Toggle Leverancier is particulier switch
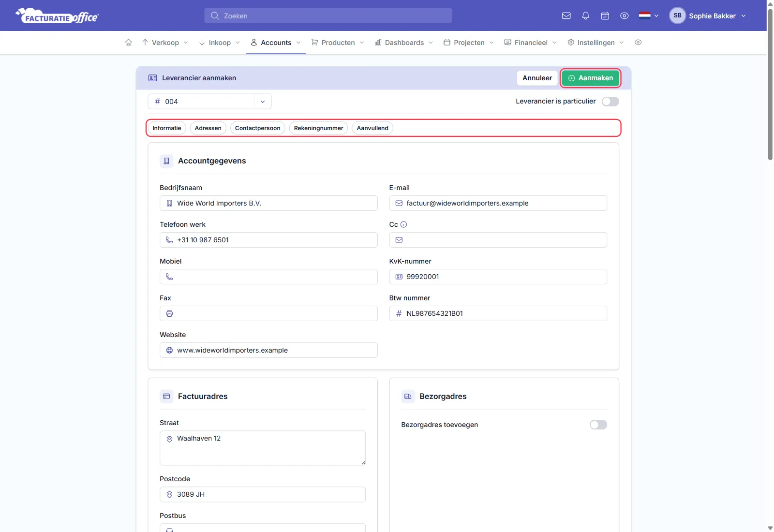This screenshot has height=532, width=774. 610,102
